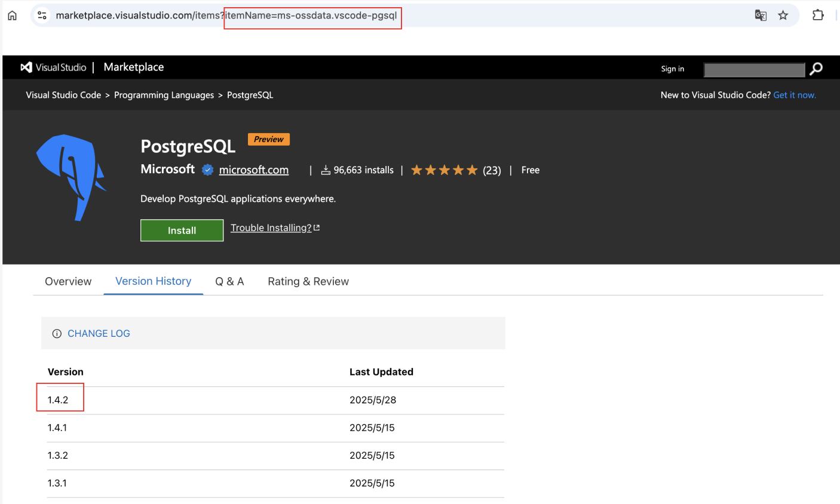The width and height of the screenshot is (840, 504).
Task: Click Get it now link
Action: [x=795, y=95]
